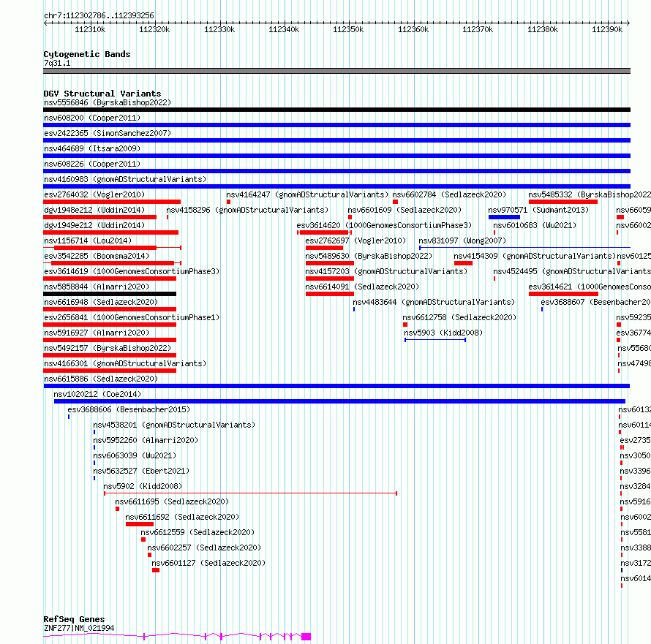This screenshot has width=651, height=644.
Task: Click nsv4483644 (gnomADStructuralVariants) label
Action: click(x=434, y=302)
